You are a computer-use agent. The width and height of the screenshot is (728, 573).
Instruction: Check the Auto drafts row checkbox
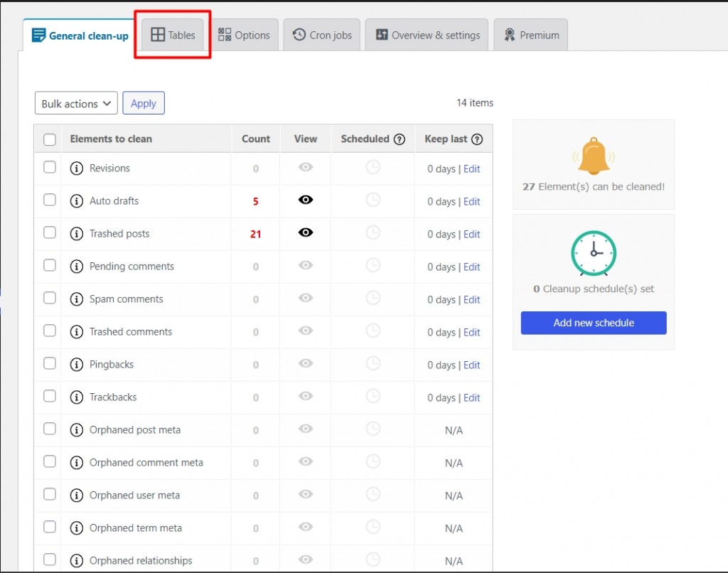click(50, 200)
